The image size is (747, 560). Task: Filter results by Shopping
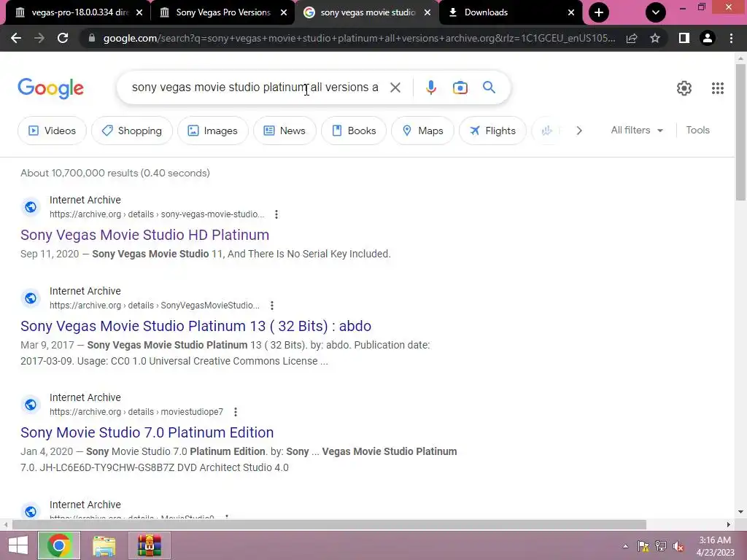tap(131, 131)
